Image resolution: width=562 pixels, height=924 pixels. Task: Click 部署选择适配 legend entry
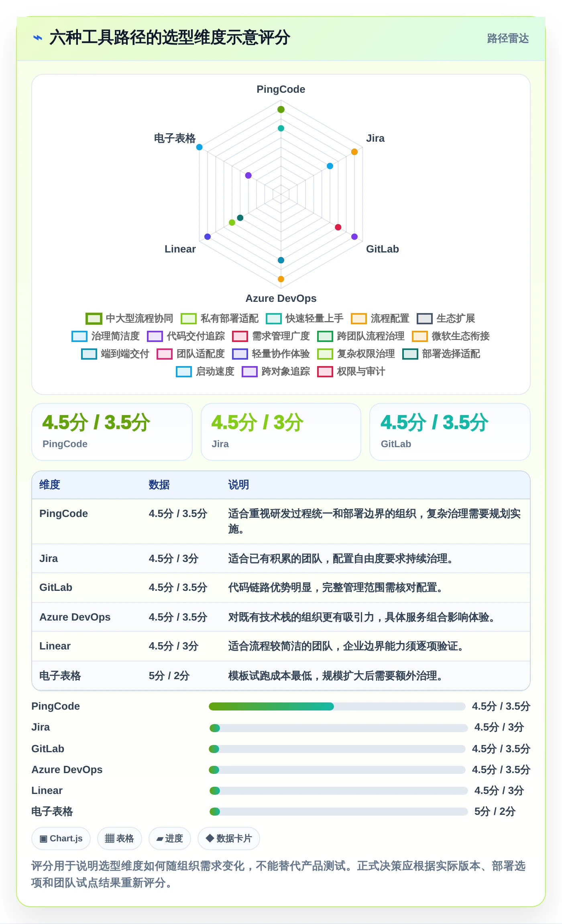441,354
